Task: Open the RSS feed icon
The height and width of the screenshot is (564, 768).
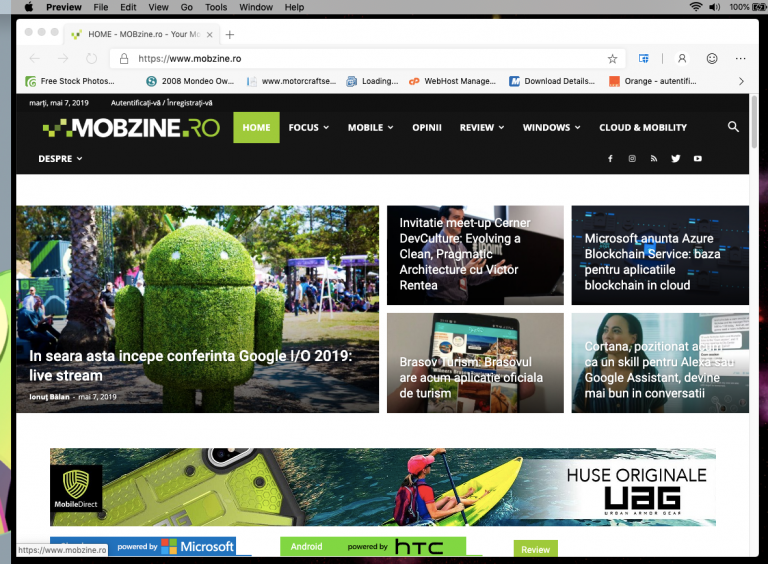Action: (654, 159)
